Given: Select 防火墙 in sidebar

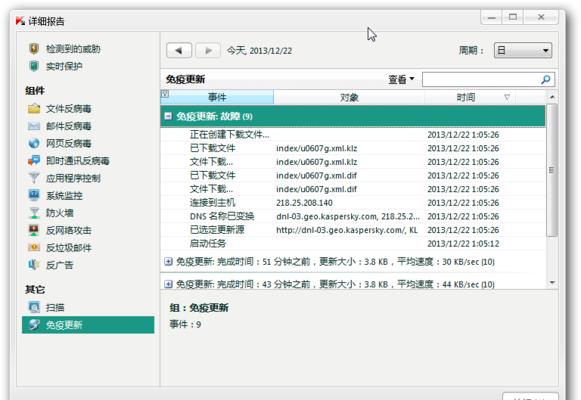Looking at the screenshot, I should [60, 213].
